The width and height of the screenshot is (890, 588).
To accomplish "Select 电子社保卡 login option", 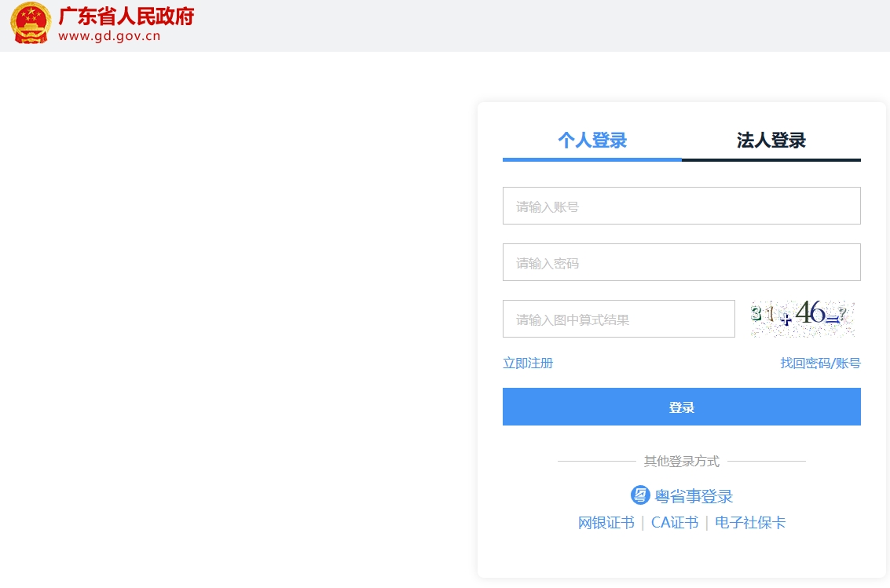I will tap(750, 522).
